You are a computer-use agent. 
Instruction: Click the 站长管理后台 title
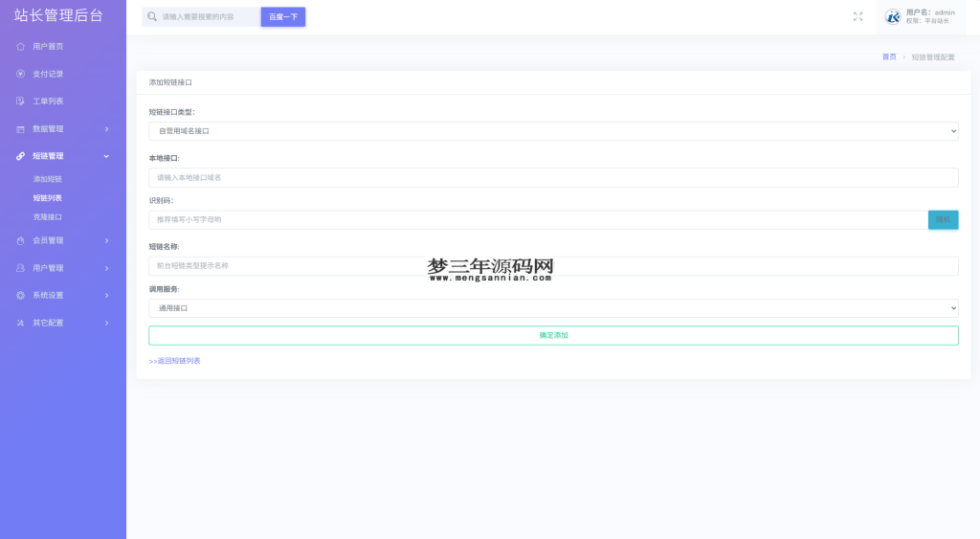pyautogui.click(x=58, y=15)
